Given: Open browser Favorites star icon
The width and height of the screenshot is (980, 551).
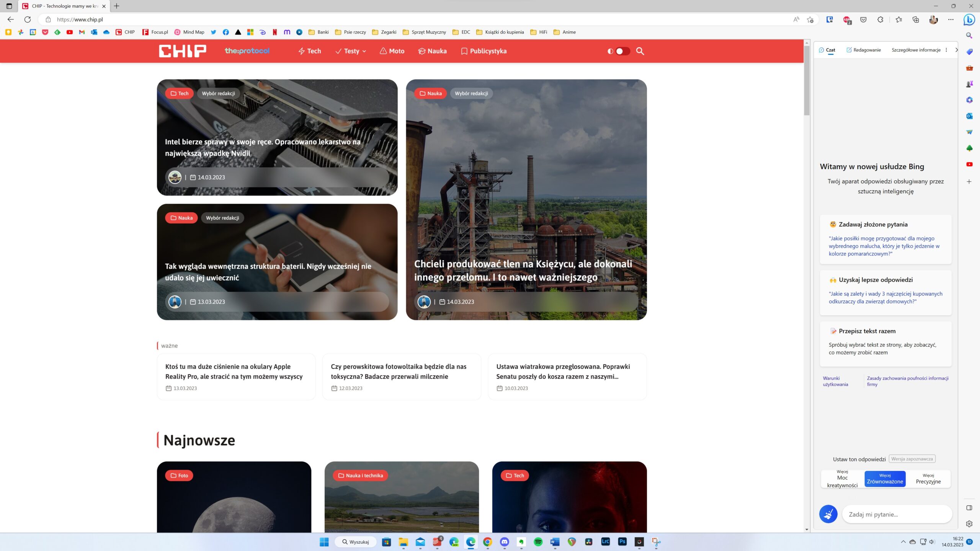Looking at the screenshot, I should tap(898, 20).
